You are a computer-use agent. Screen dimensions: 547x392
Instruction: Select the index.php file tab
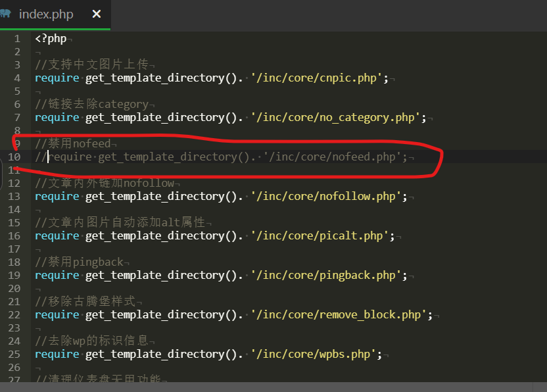point(46,14)
